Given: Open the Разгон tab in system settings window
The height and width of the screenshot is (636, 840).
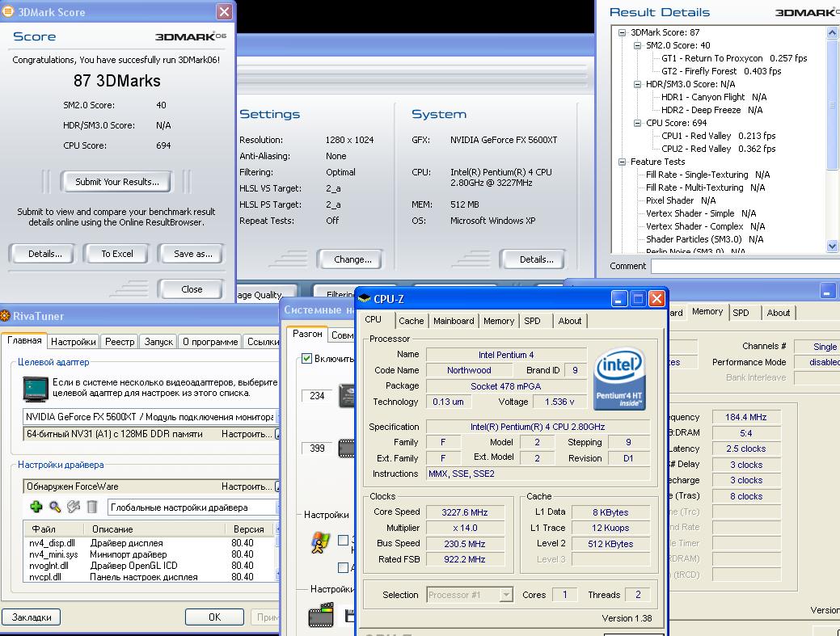Looking at the screenshot, I should click(307, 334).
